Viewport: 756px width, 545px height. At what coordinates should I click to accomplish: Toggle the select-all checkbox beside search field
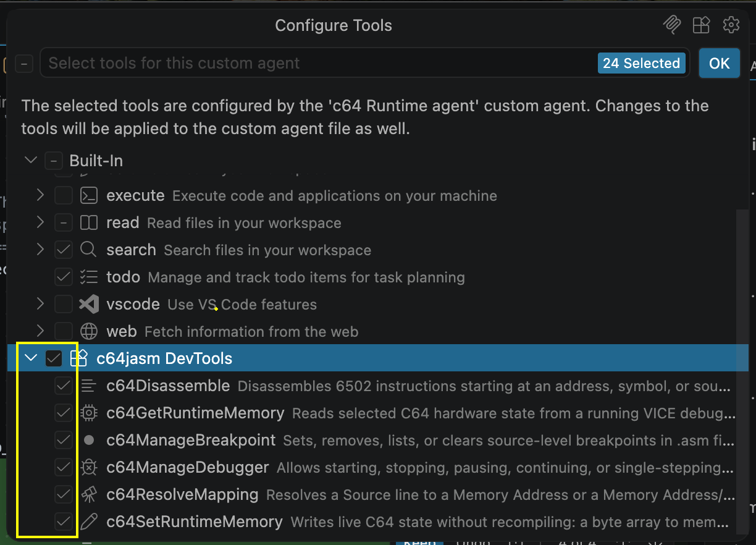click(24, 63)
